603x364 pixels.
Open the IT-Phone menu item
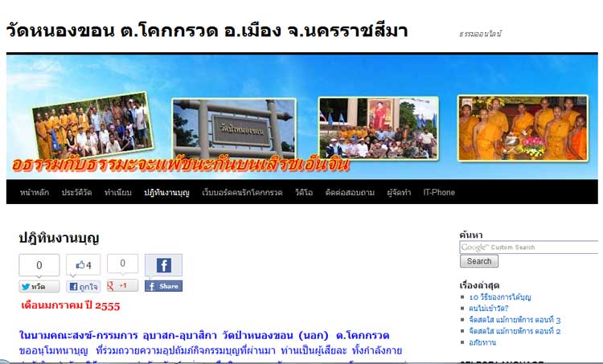[x=439, y=192]
